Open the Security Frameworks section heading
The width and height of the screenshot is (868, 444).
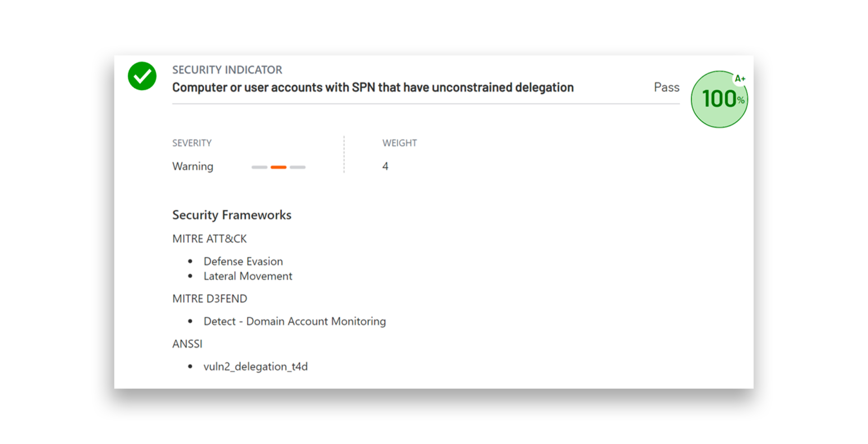(x=231, y=215)
